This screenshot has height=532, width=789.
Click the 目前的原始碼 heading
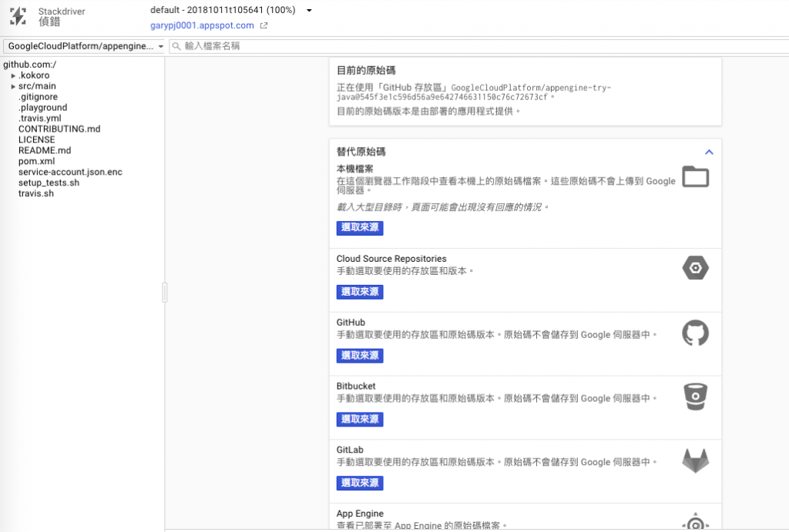click(366, 70)
